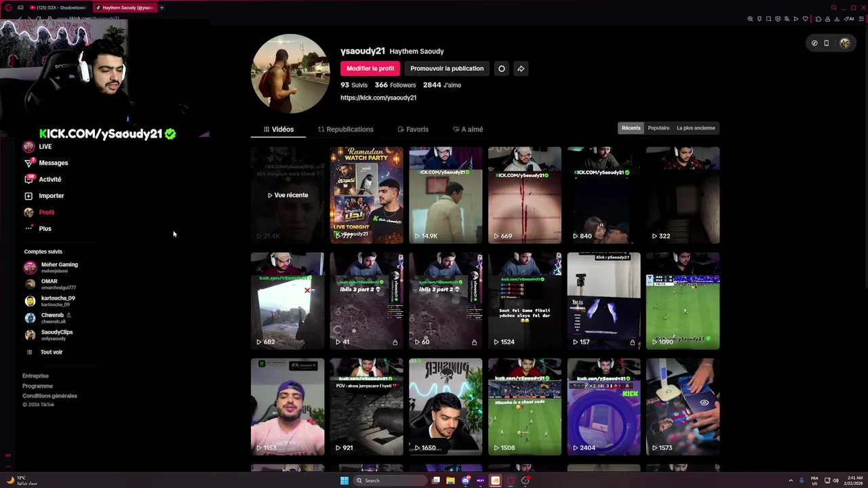The image size is (868, 488).
Task: Open a new browser tab
Action: (x=161, y=7)
